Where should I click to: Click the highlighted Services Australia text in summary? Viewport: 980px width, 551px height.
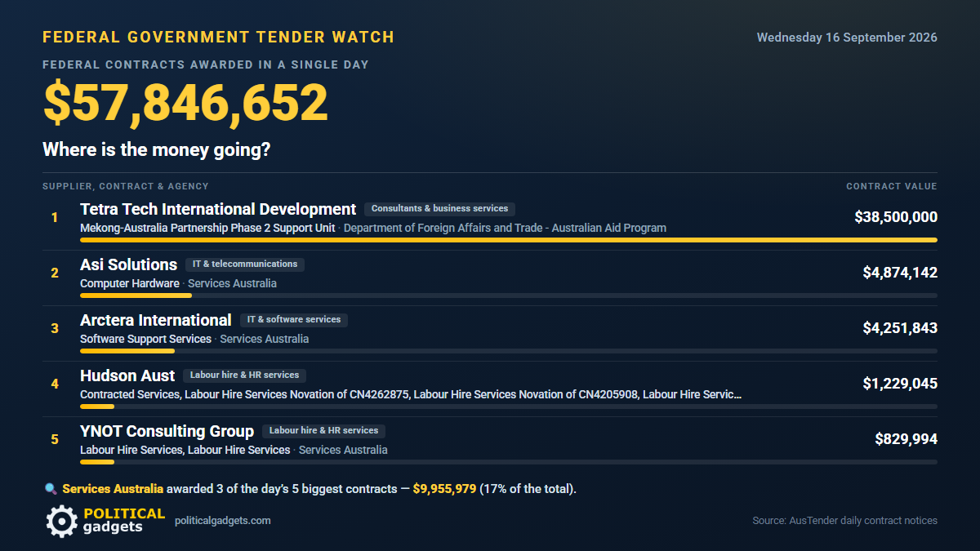point(113,490)
